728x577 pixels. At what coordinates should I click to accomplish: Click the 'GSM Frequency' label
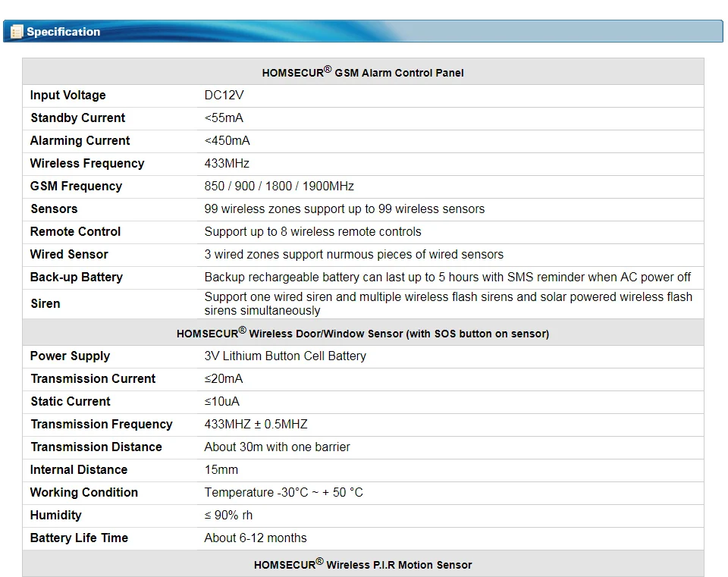tap(76, 187)
